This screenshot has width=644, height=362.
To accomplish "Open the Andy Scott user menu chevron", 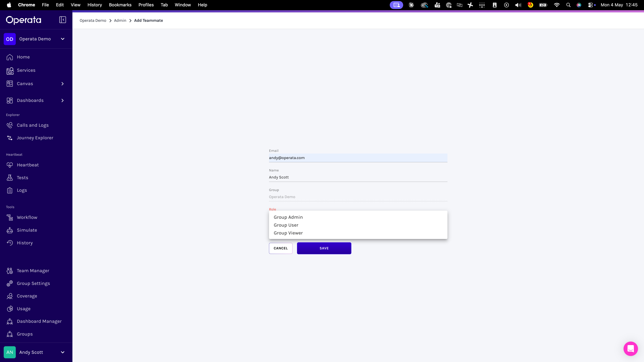I will tap(63, 352).
